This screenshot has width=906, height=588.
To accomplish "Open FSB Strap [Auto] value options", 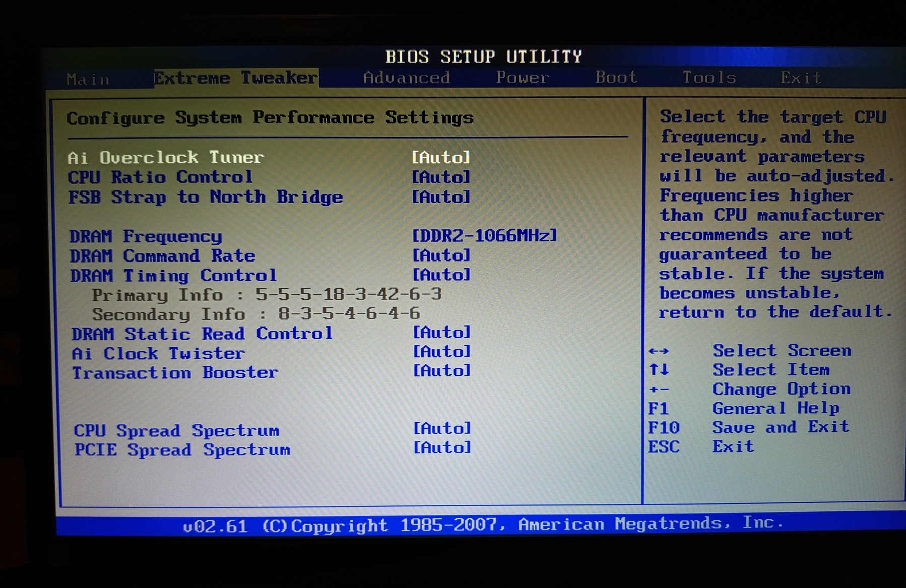I will tap(441, 197).
